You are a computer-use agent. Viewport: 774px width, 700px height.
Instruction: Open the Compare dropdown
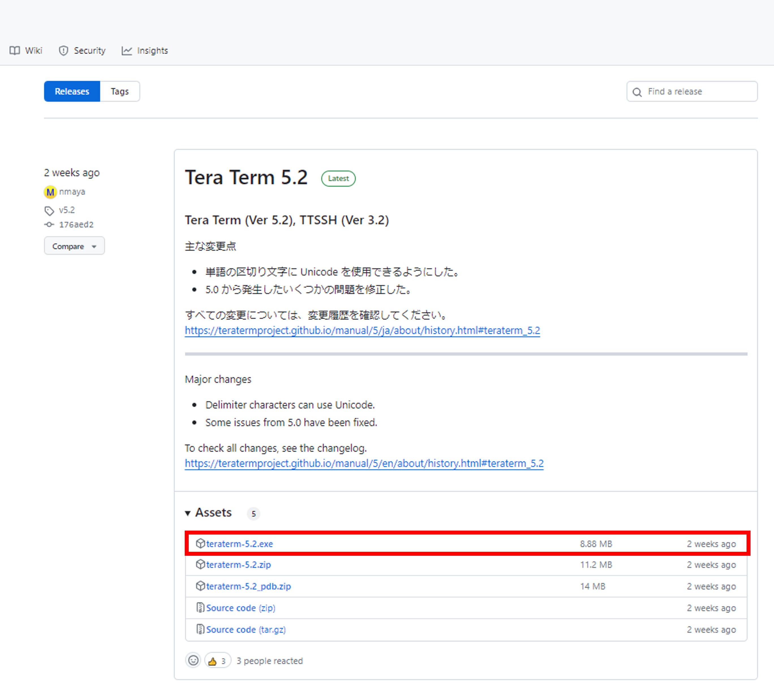pyautogui.click(x=74, y=246)
